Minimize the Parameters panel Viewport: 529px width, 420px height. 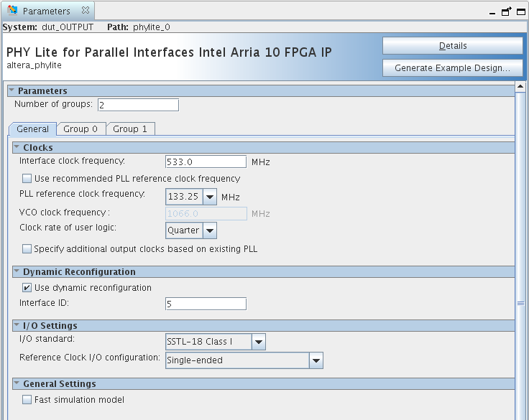click(492, 12)
